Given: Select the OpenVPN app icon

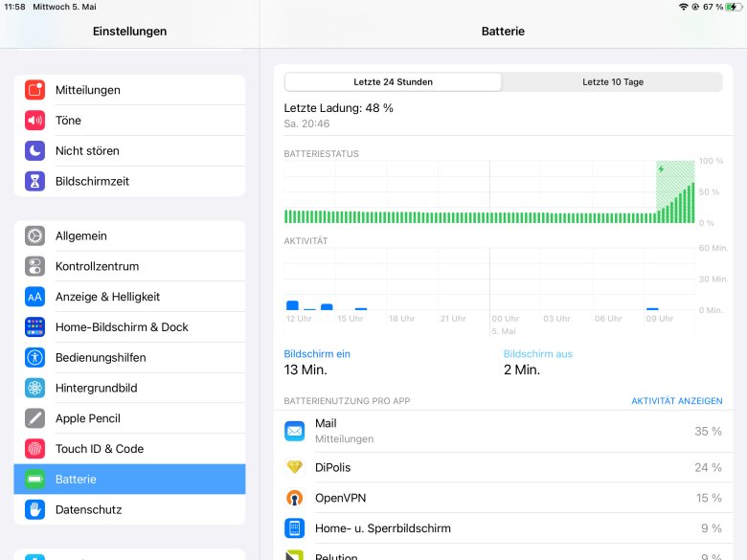Looking at the screenshot, I should [295, 498].
